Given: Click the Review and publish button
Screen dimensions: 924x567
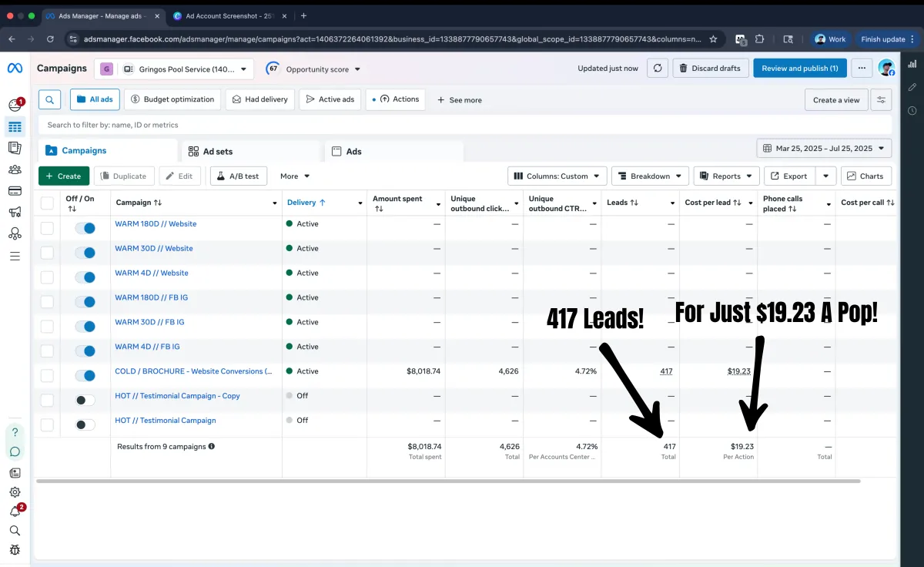Looking at the screenshot, I should [799, 69].
